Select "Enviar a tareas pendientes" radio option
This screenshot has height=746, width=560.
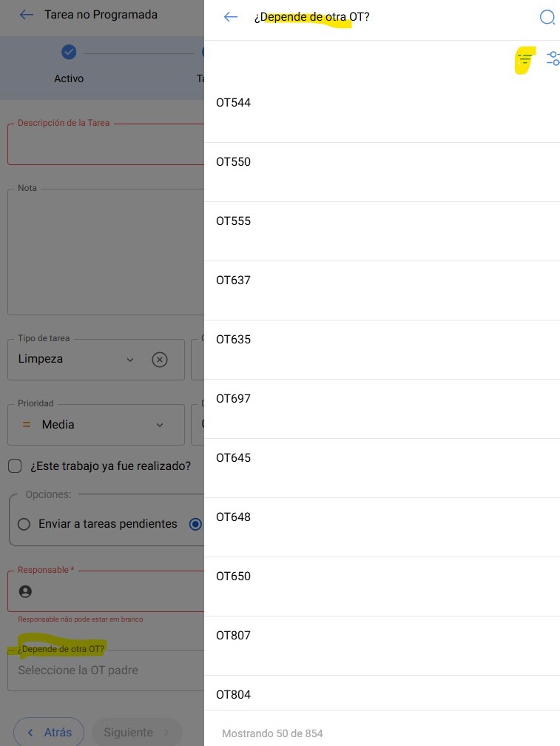(24, 524)
